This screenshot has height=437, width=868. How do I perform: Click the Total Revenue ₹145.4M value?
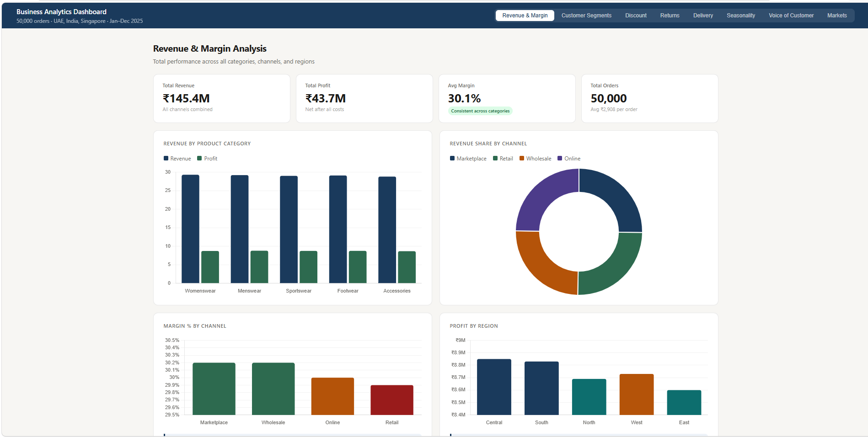point(186,98)
